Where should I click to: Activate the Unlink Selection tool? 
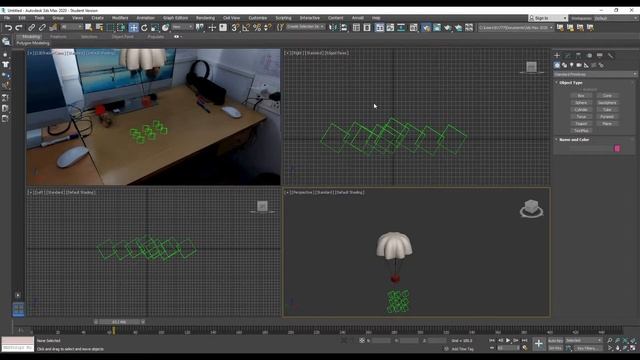(42, 28)
